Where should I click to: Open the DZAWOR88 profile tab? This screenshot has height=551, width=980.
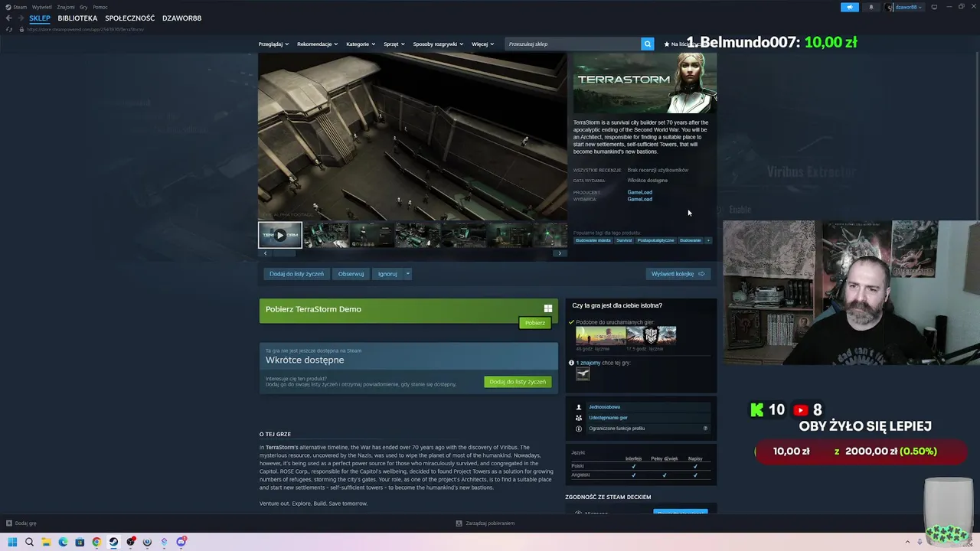(x=182, y=18)
